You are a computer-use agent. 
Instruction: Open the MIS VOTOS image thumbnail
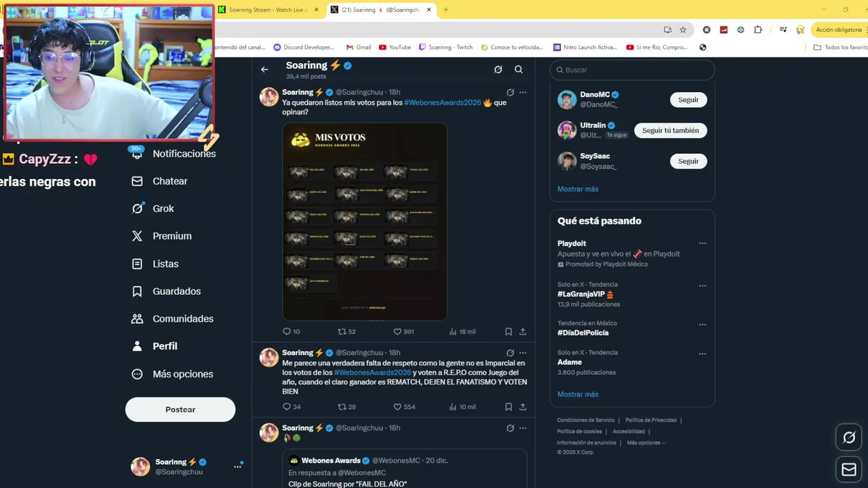[x=365, y=222]
